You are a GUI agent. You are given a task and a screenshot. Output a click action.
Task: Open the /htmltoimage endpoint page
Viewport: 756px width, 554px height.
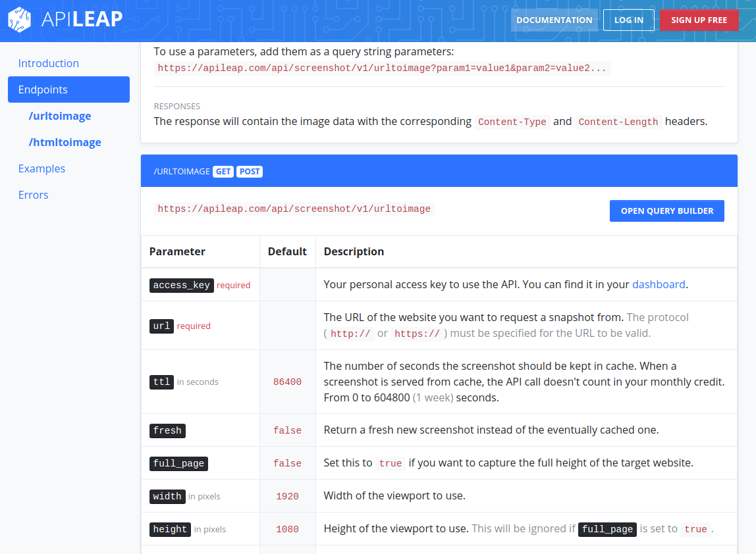pyautogui.click(x=65, y=142)
